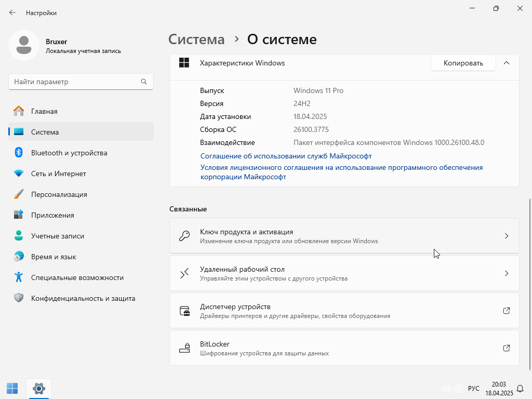The height and width of the screenshot is (399, 532).
Task: Click the Privacy shield icon
Action: tap(19, 298)
